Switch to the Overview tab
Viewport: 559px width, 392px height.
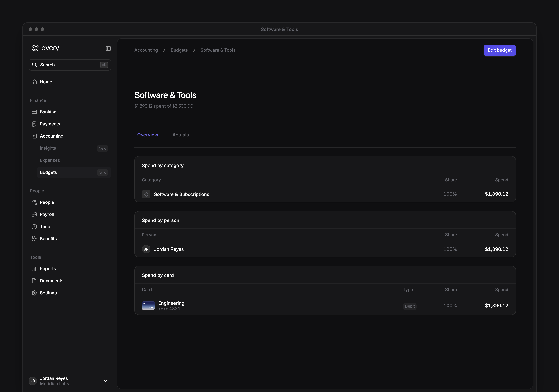click(x=148, y=135)
